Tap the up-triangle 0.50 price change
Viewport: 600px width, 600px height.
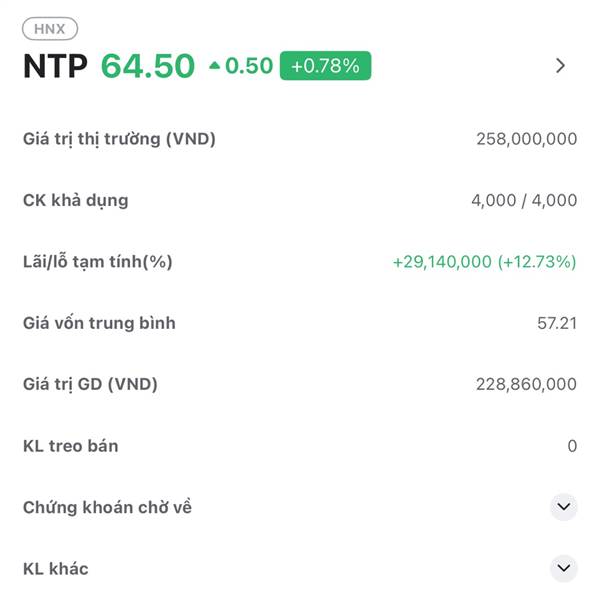[x=241, y=66]
